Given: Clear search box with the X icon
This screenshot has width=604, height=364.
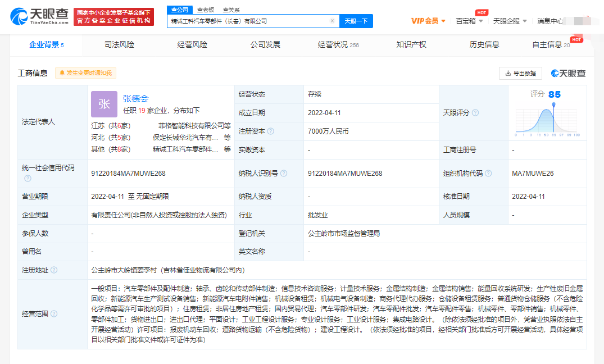Looking at the screenshot, I should pos(332,21).
